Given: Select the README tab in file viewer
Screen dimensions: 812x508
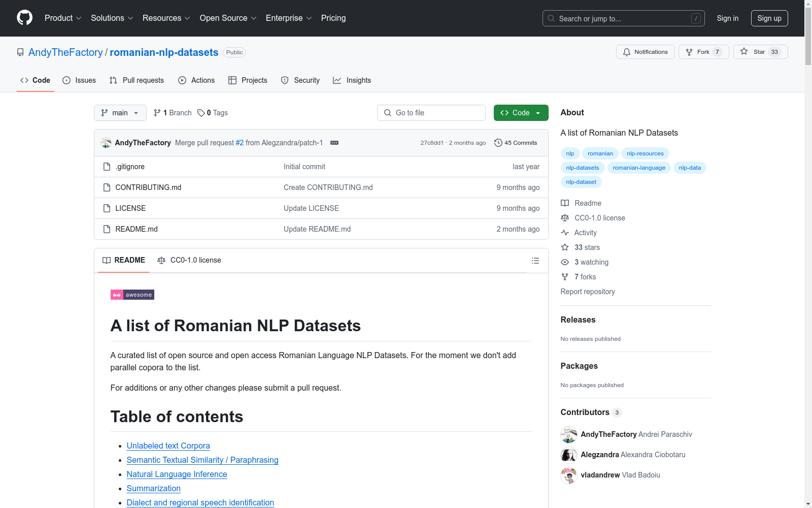Looking at the screenshot, I should point(124,260).
